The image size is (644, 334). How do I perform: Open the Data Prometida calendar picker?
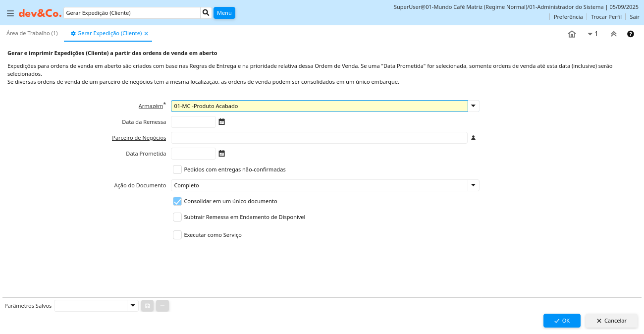222,154
